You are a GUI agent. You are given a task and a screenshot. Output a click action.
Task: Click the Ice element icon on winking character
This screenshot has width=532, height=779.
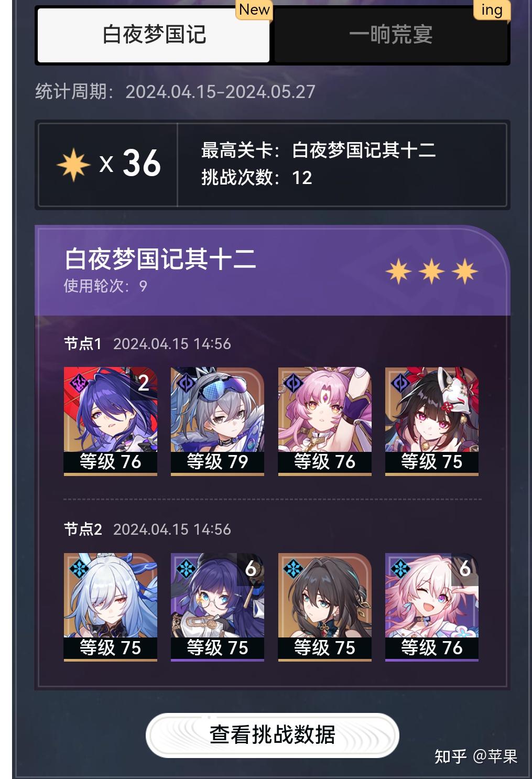point(400,569)
